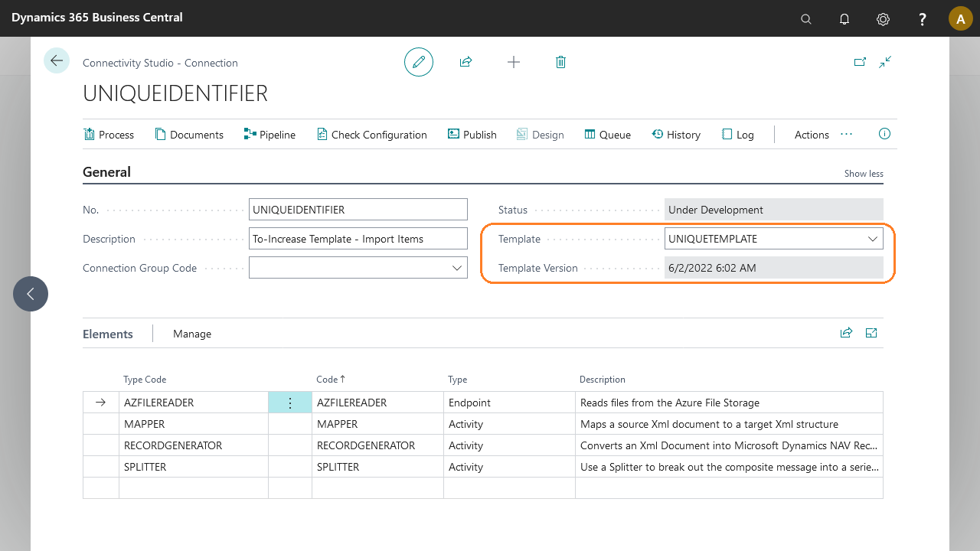Click the edit pencil icon
This screenshot has height=551, width=980.
[419, 62]
